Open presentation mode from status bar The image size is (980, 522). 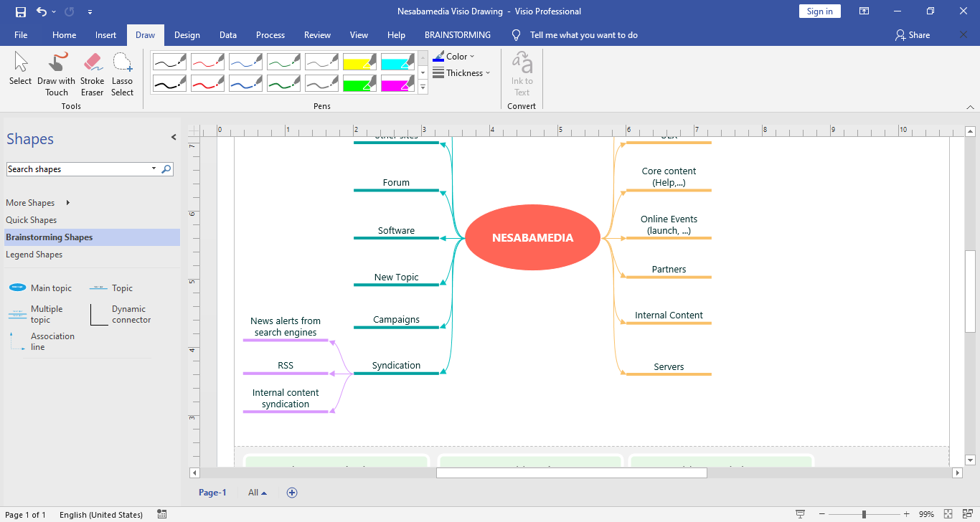tap(800, 514)
